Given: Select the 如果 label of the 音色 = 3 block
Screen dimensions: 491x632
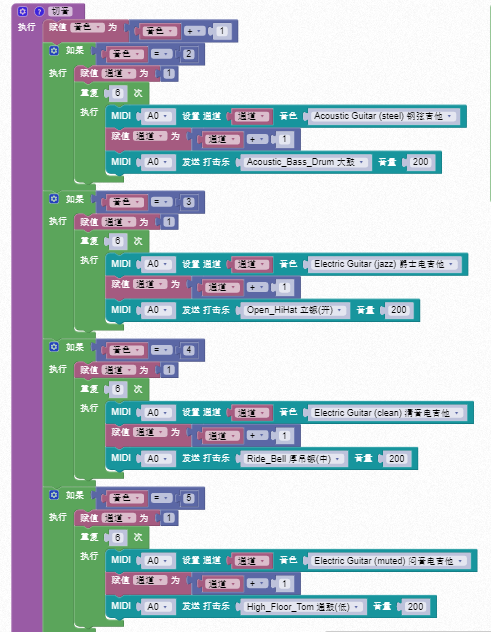Looking at the screenshot, I should [x=75, y=199].
